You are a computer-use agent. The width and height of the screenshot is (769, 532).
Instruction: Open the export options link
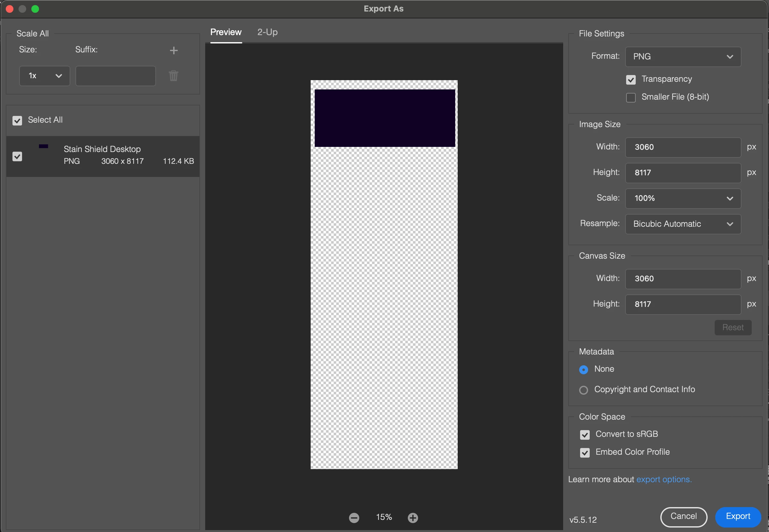664,479
